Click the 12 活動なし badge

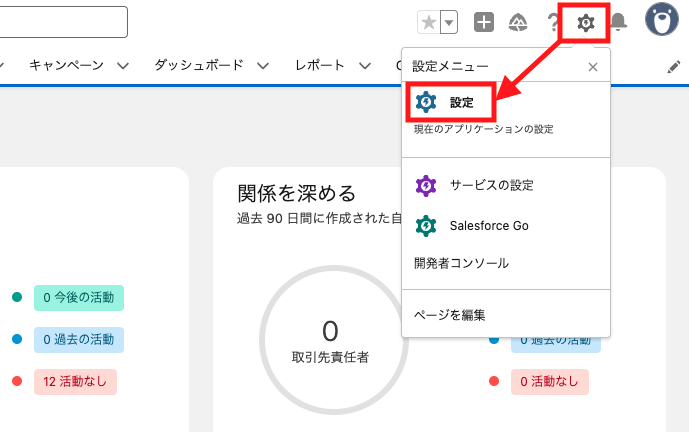75,381
